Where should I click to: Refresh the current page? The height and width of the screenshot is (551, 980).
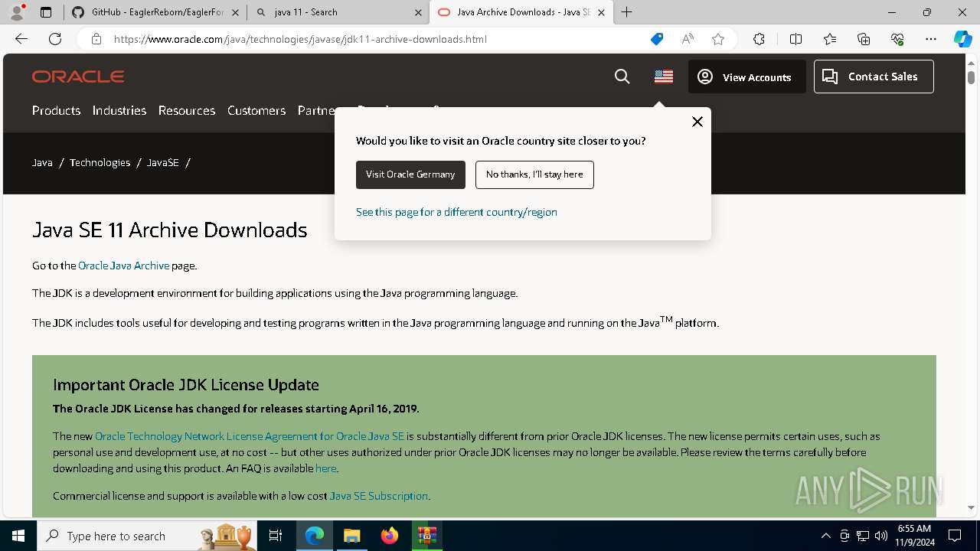point(55,39)
